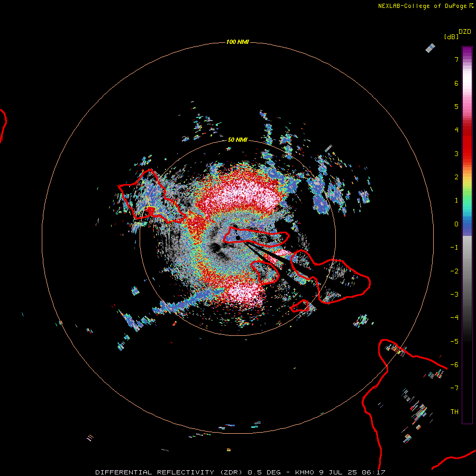
Task: Click the black radar site dot at center
Action: point(238,238)
